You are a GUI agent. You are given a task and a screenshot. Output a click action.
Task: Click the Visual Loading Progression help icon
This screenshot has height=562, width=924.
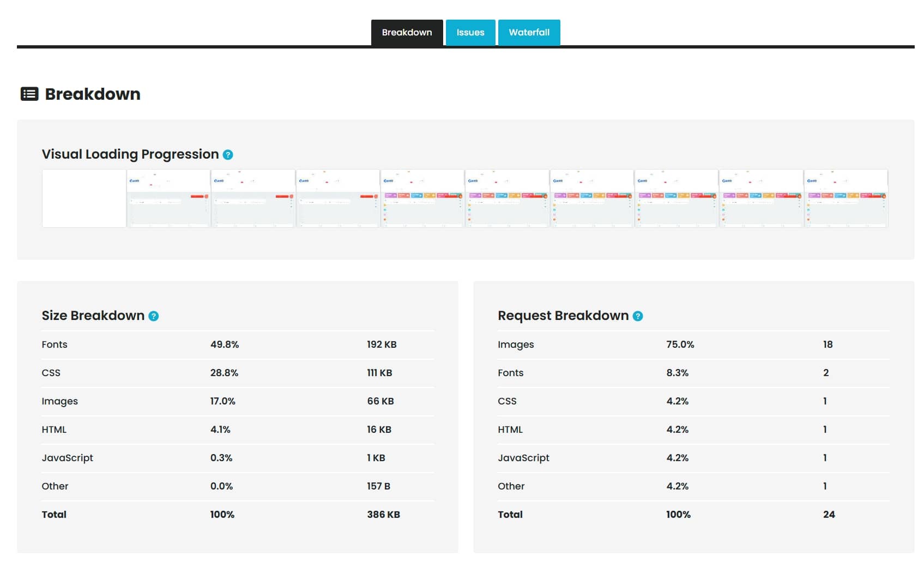tap(228, 155)
